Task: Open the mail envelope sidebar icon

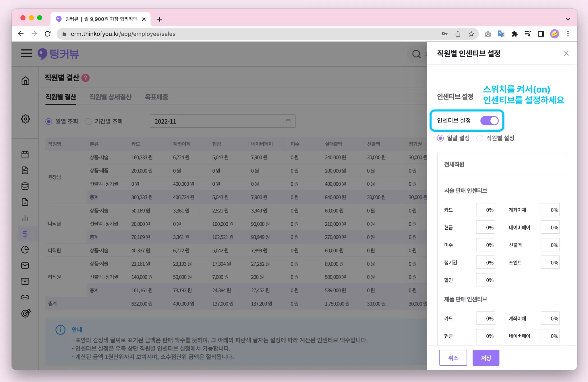Action: click(25, 266)
